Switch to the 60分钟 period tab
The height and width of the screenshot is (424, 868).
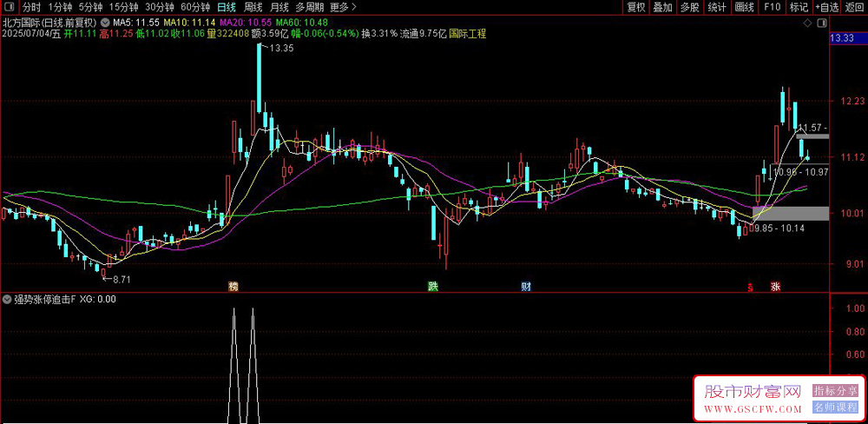[x=195, y=7]
